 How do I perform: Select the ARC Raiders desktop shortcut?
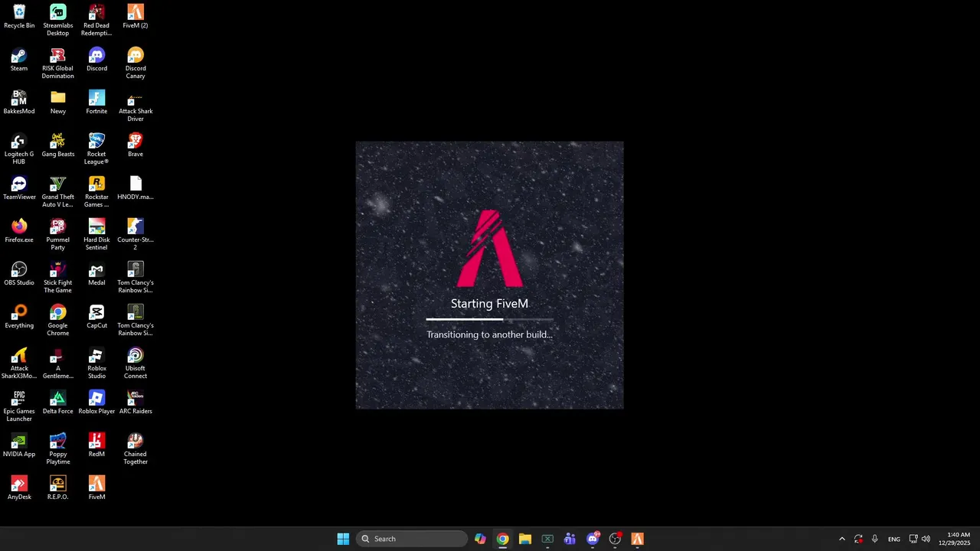[x=136, y=403]
